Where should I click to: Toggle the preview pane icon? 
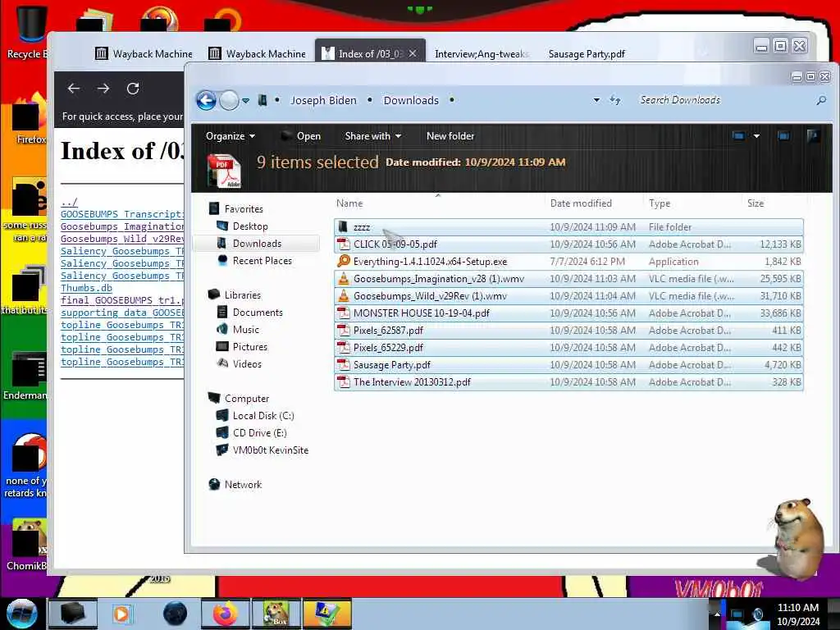(x=783, y=136)
